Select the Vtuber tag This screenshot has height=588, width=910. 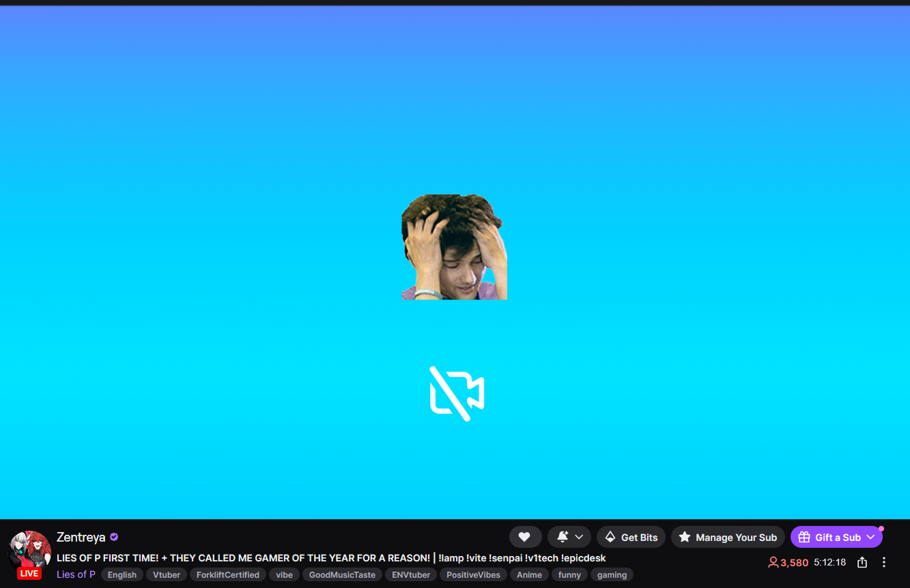[167, 575]
